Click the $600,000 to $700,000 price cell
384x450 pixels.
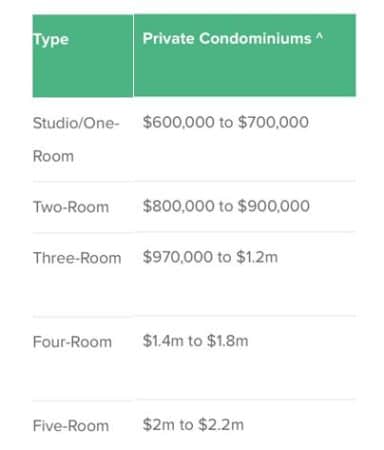click(x=226, y=122)
